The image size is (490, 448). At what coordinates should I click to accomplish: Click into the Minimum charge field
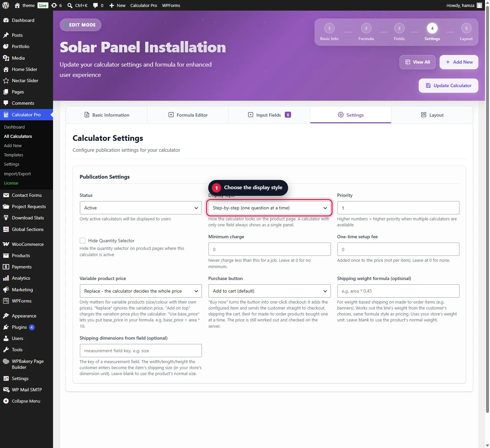(270, 249)
